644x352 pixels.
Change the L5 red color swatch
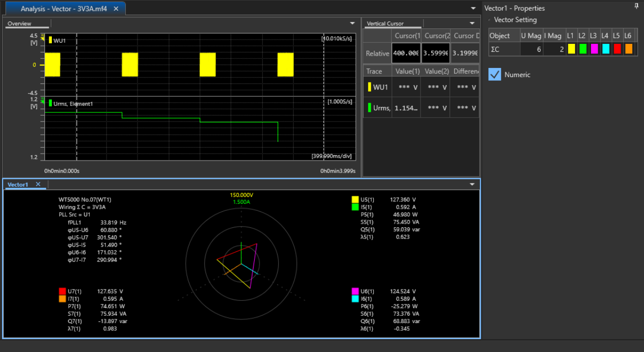(x=617, y=49)
